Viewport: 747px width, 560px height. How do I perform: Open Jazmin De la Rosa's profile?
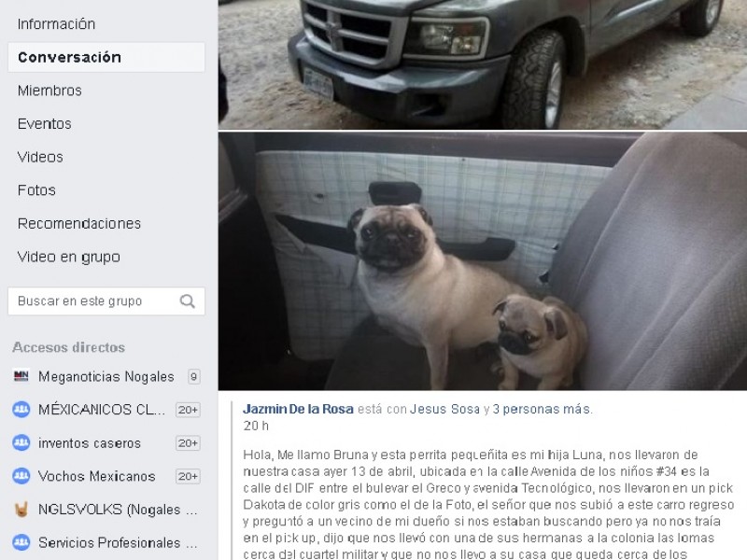pos(298,409)
